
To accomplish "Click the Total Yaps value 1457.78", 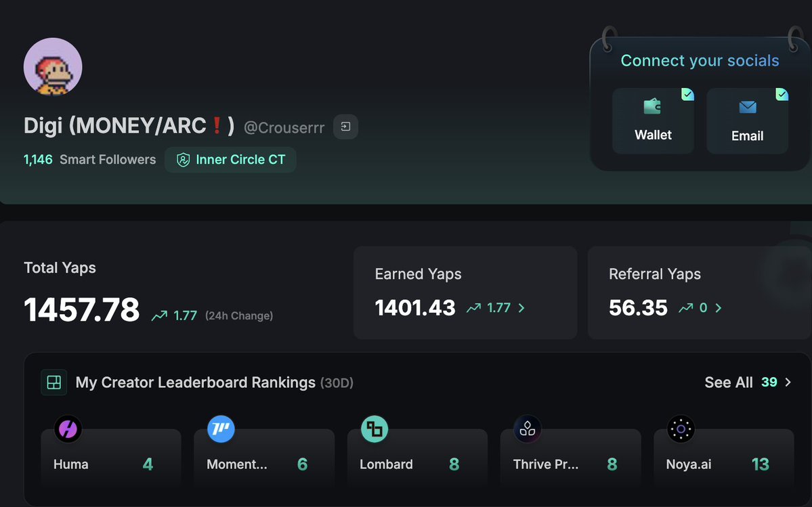I will 82,310.
